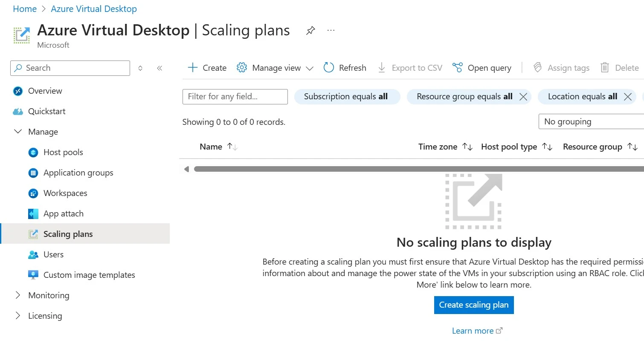Pin the Scaling plans page
The width and height of the screenshot is (644, 343).
tap(310, 31)
